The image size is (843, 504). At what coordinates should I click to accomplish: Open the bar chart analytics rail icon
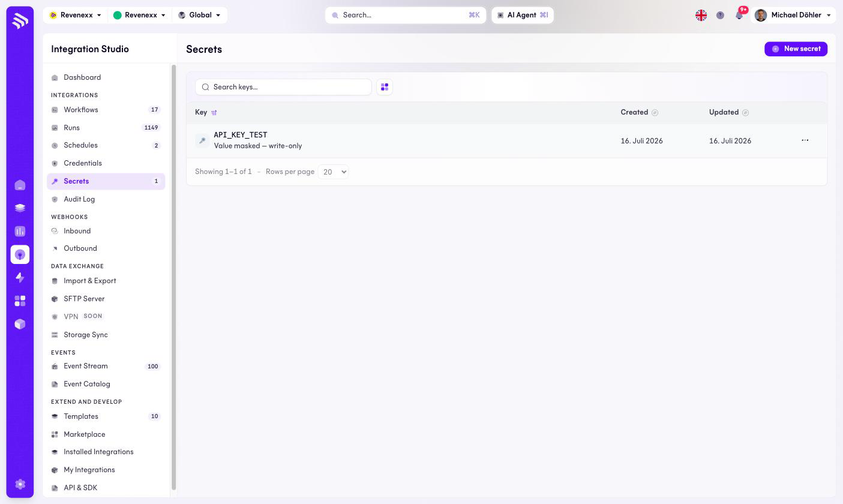(20, 231)
